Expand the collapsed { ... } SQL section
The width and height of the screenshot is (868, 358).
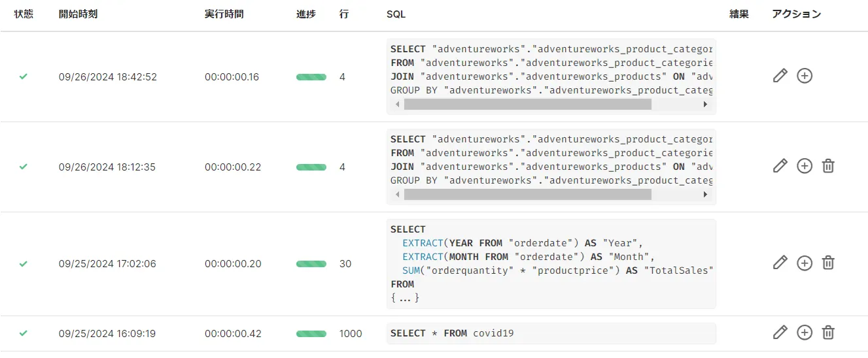[405, 298]
